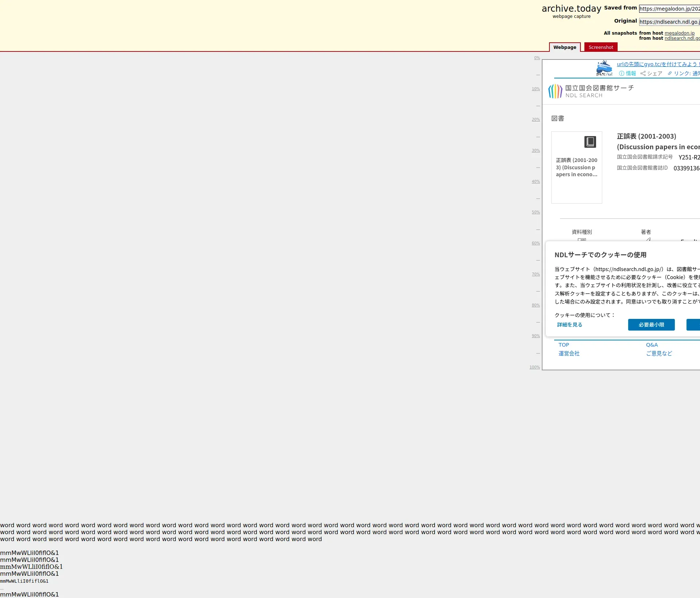Click the Saved from URL field
Viewport: 700px width, 598px height.
click(x=669, y=9)
